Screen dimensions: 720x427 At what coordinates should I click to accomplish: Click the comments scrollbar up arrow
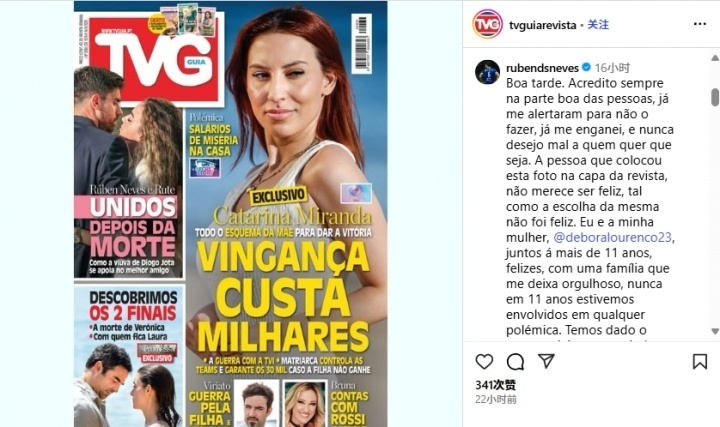(715, 58)
